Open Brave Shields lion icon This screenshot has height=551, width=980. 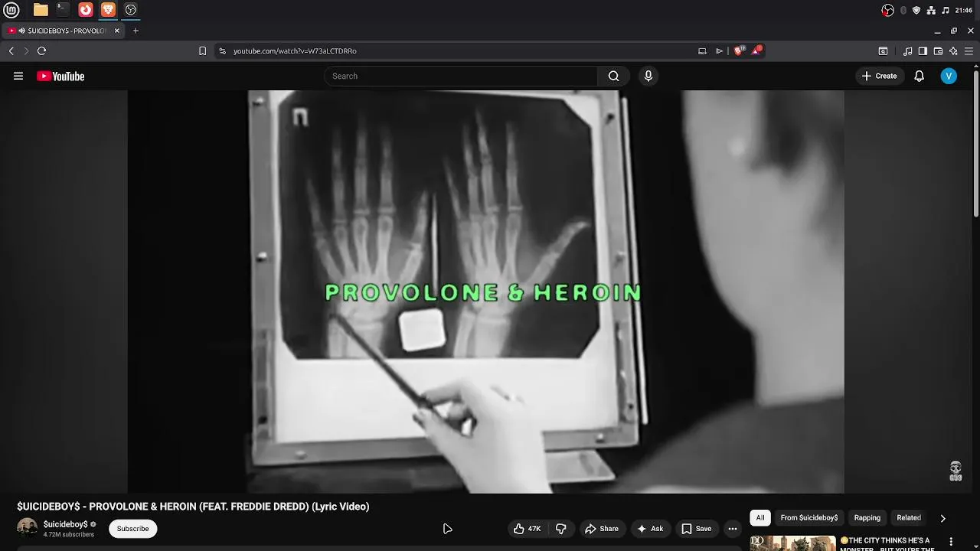pyautogui.click(x=739, y=51)
